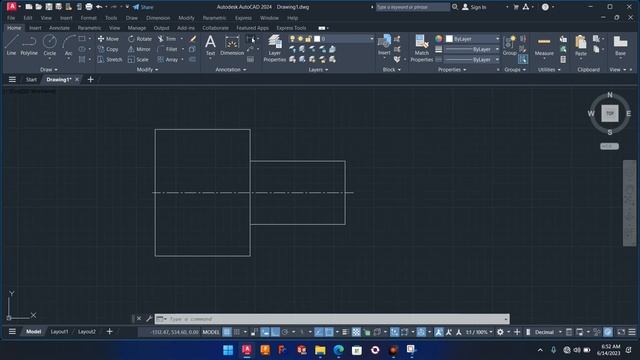The width and height of the screenshot is (640, 360).
Task: Click the Sign In button
Action: (474, 7)
